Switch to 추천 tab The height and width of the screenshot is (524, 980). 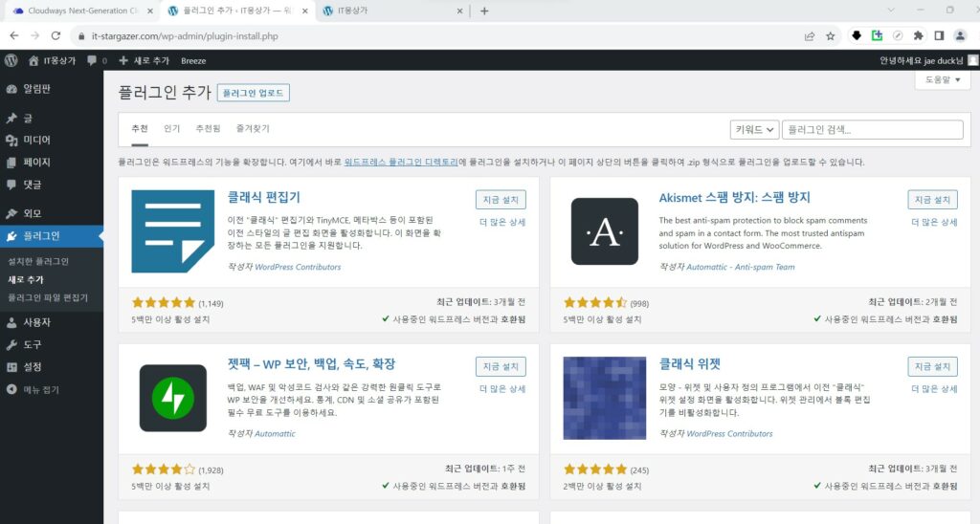click(140, 129)
